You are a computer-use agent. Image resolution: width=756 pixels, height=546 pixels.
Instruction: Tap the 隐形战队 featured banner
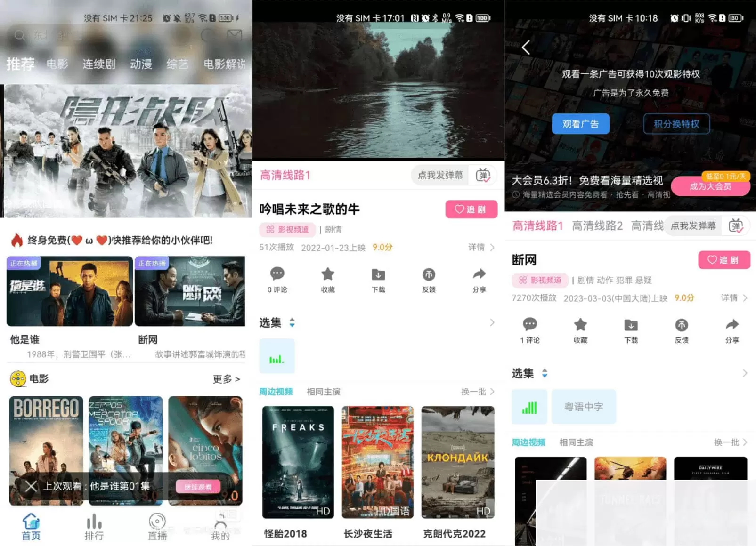pyautogui.click(x=128, y=151)
